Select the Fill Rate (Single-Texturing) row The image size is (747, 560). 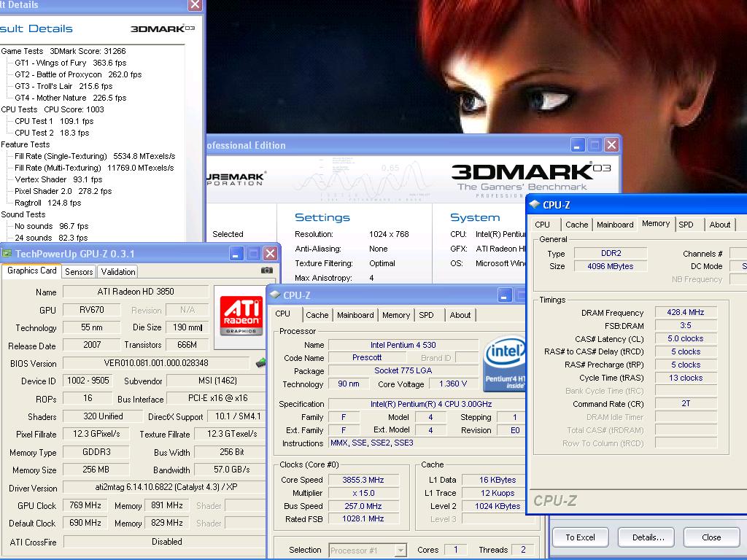click(95, 156)
